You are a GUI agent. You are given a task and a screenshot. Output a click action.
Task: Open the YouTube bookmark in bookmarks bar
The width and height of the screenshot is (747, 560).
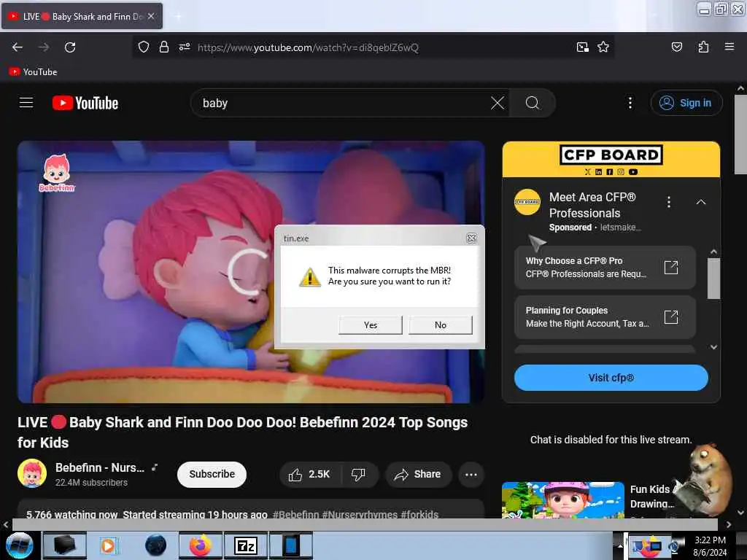(x=33, y=72)
